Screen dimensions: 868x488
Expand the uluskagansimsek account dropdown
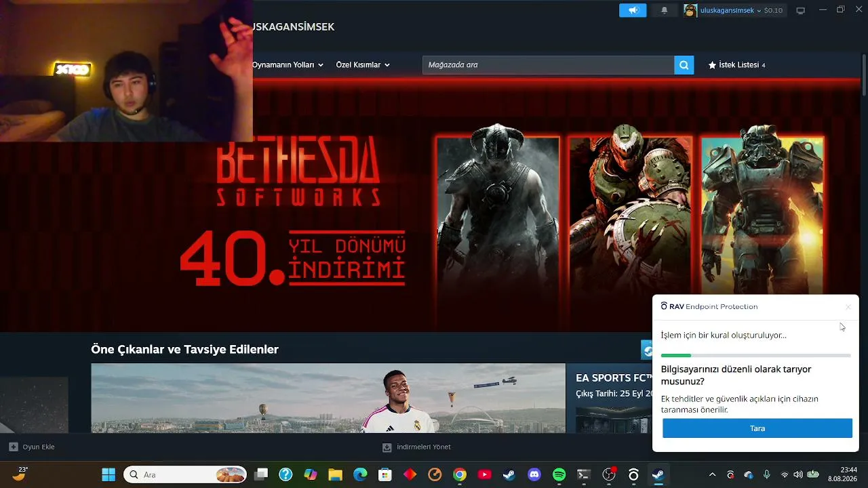731,10
